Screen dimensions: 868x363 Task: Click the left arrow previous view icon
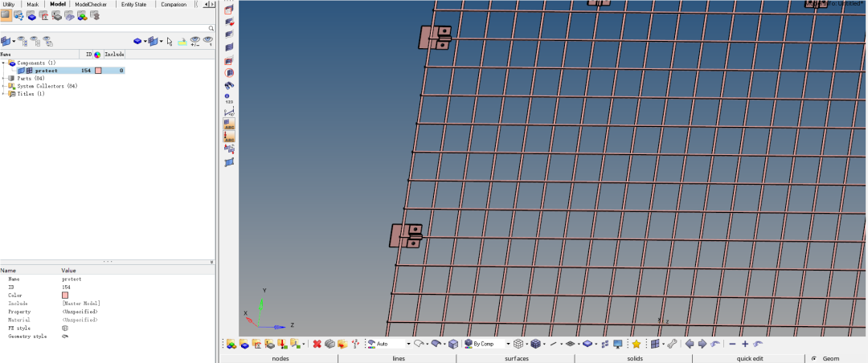click(689, 344)
